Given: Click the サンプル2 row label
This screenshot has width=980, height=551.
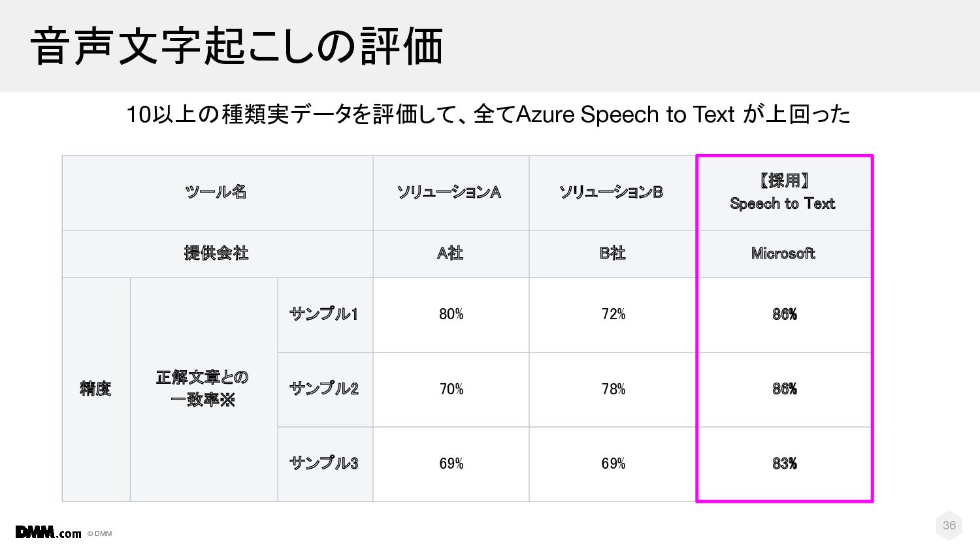Looking at the screenshot, I should 325,390.
